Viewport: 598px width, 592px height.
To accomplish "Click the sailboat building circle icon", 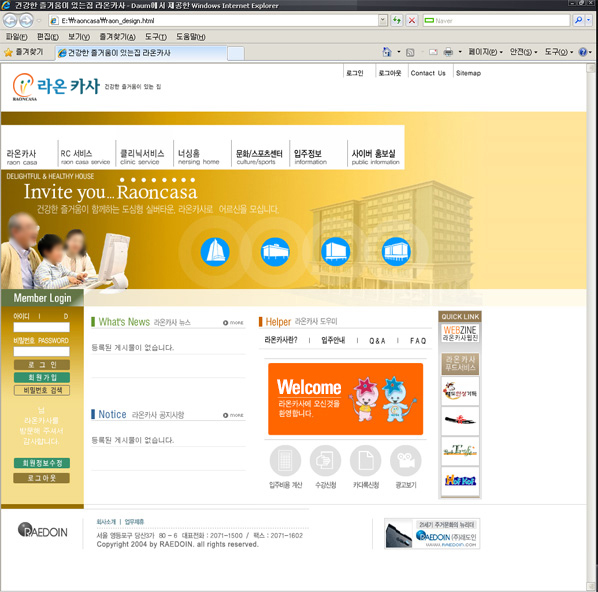I will coord(215,252).
